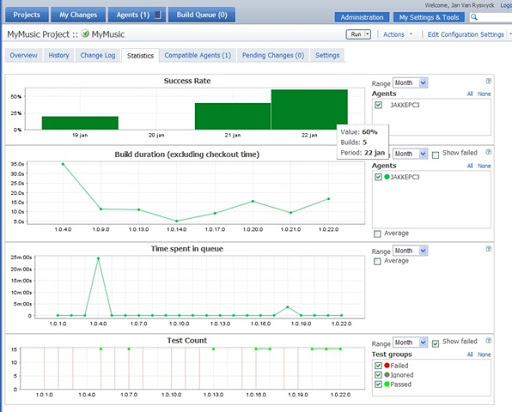Click the red Failed legend color dot
The image size is (512, 412).
[x=387, y=365]
